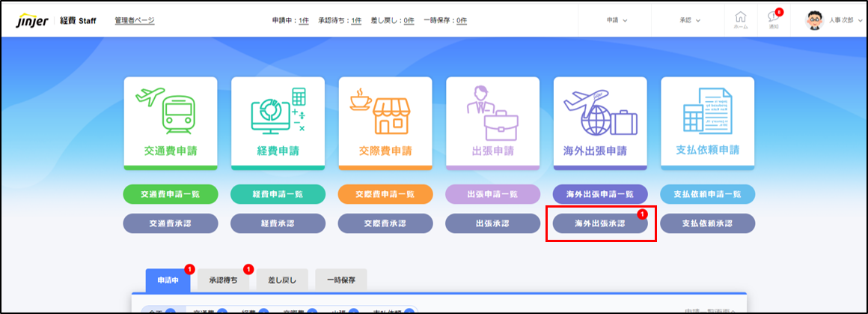Open the 通知 notification bubble icon
The width and height of the screenshot is (868, 314).
(774, 20)
